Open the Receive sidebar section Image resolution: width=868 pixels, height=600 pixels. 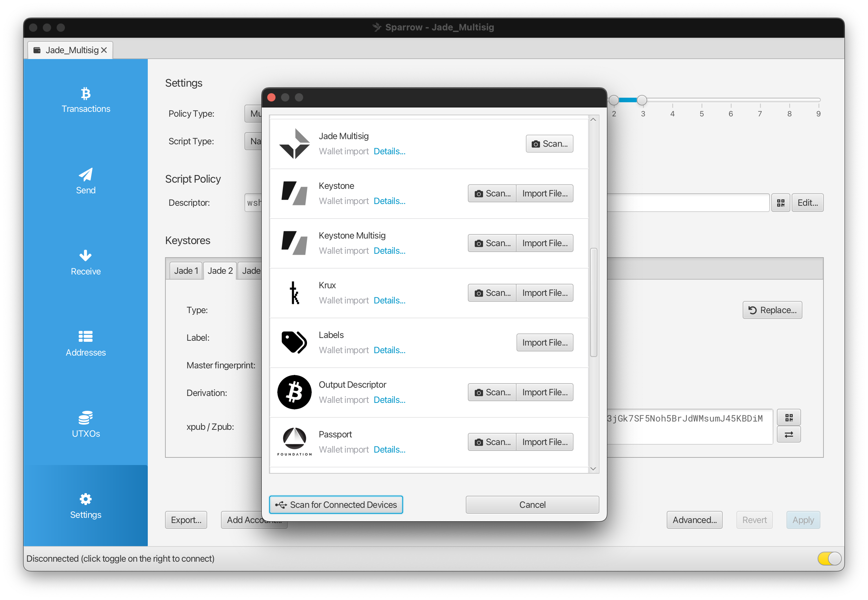(x=86, y=262)
